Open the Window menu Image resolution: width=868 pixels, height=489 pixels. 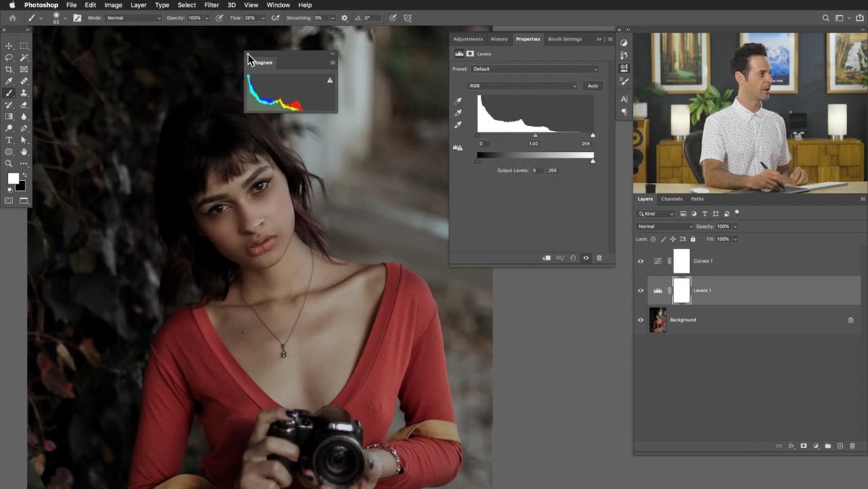[x=278, y=5]
